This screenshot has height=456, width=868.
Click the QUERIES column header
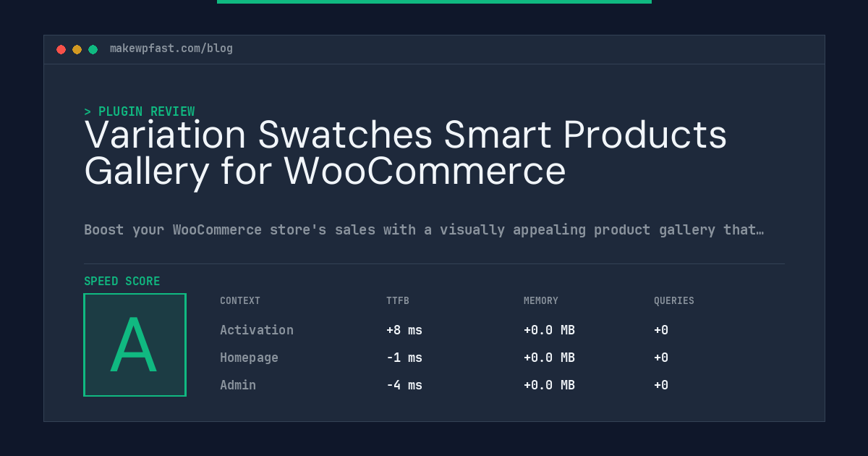point(674,301)
